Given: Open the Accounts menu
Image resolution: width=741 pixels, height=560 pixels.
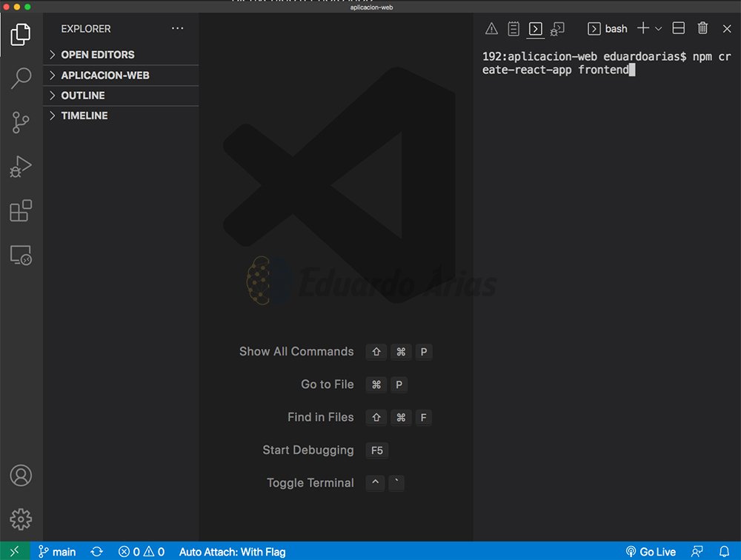Looking at the screenshot, I should pos(21,476).
